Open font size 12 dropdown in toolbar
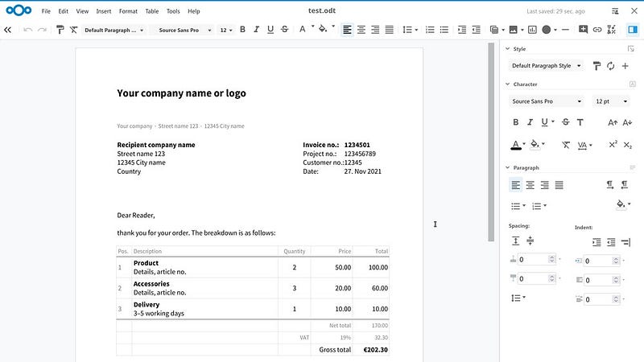This screenshot has height=362, width=644. (226, 30)
